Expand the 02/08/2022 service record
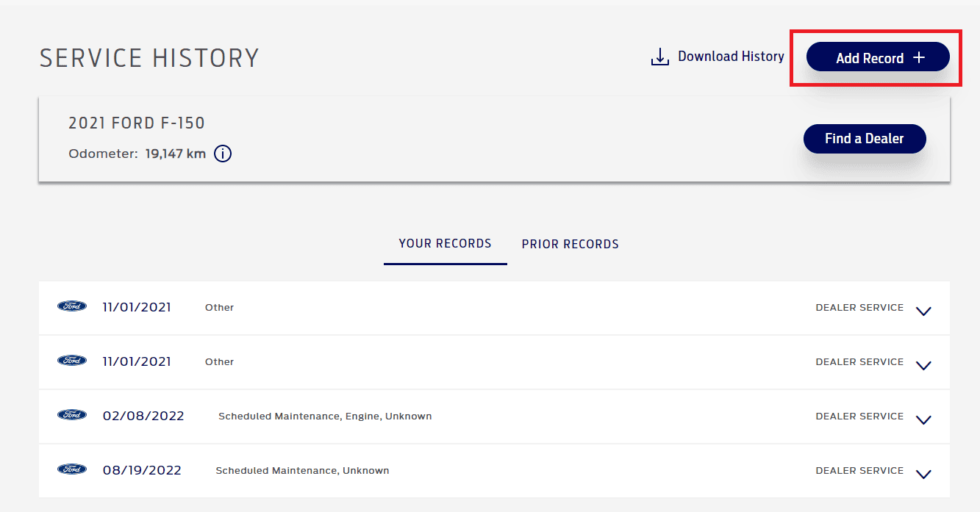Screen dimensions: 980x512 point(924,419)
